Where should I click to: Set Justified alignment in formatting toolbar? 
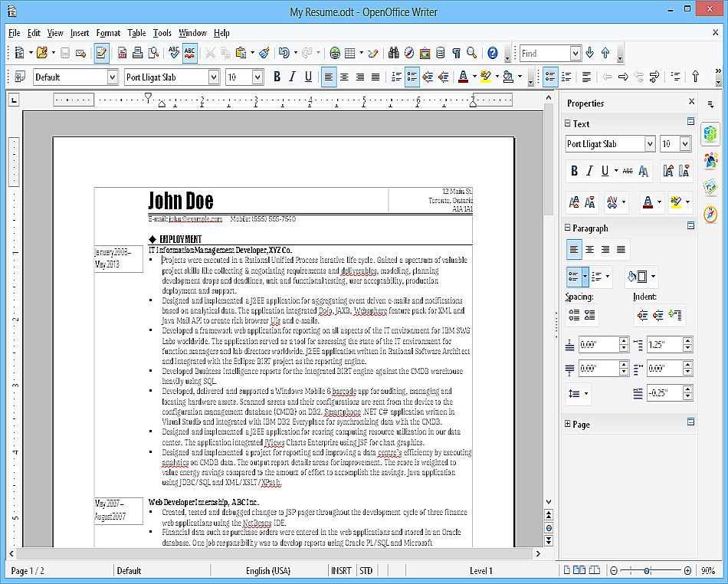pos(375,77)
